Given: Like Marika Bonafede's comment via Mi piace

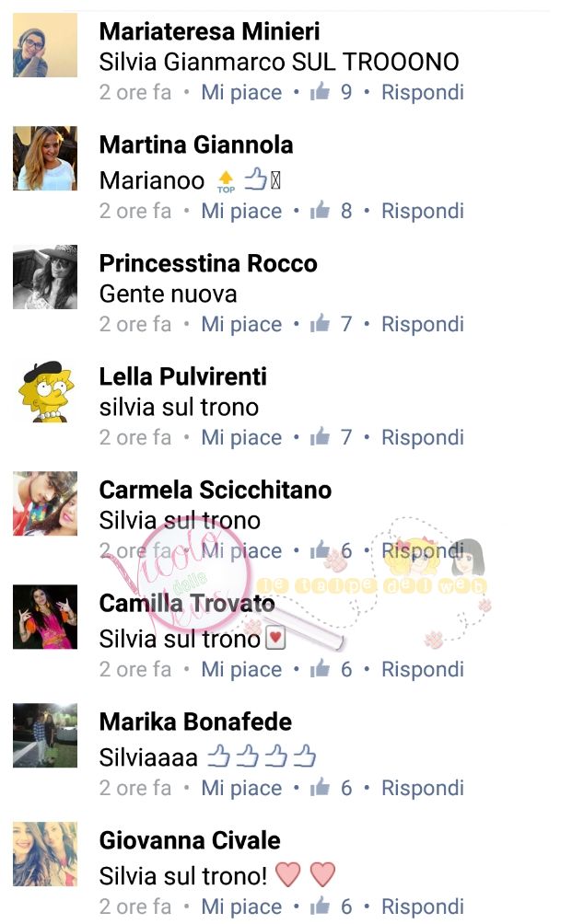Looking at the screenshot, I should [x=241, y=788].
